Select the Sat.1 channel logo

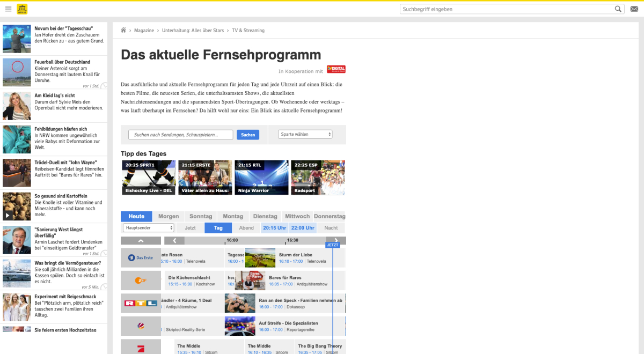[x=141, y=326]
